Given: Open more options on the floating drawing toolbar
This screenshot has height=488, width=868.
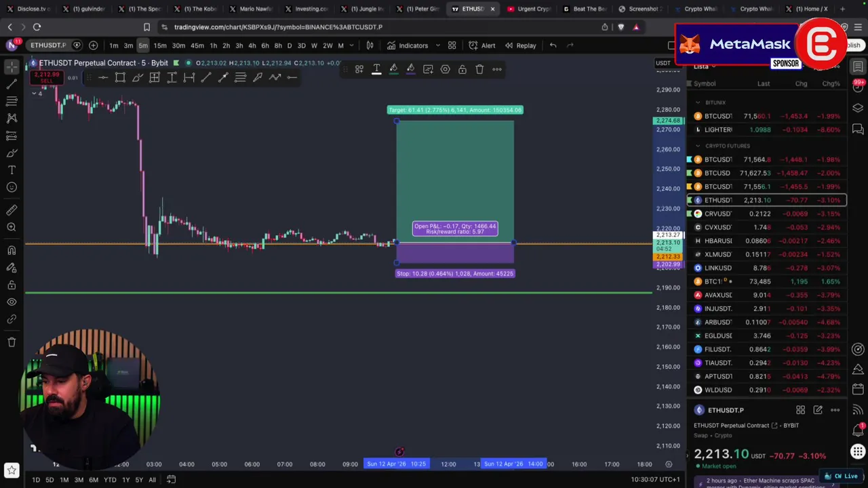Looking at the screenshot, I should point(497,69).
